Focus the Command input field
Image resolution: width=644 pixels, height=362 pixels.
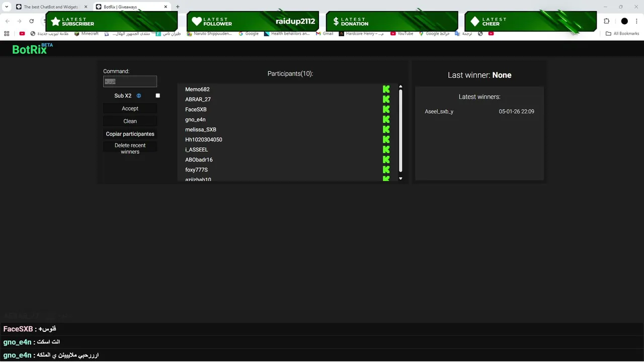130,81
